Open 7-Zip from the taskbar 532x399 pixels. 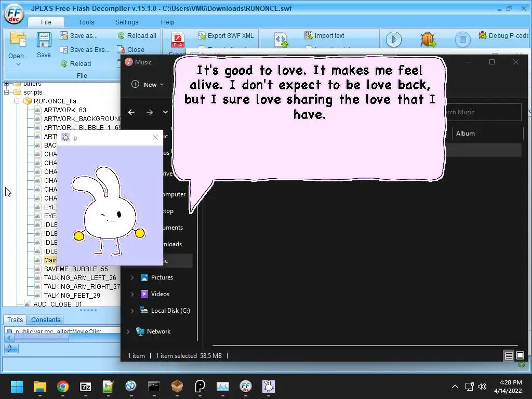click(x=86, y=387)
